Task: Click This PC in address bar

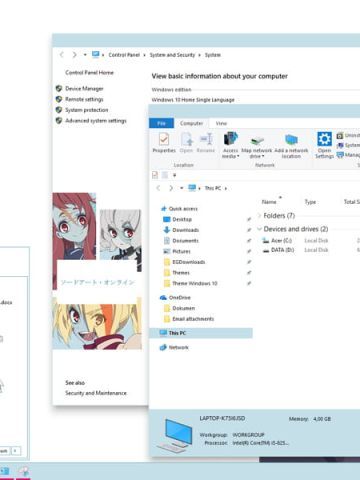Action: point(213,188)
